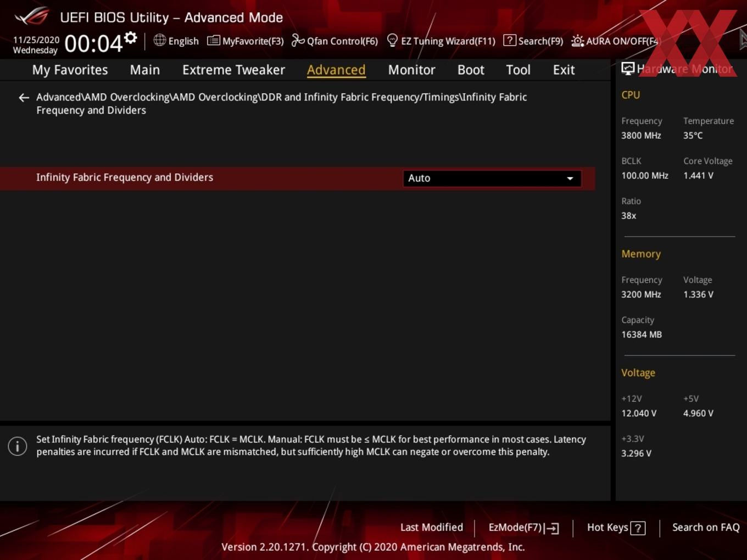Click English language selector
This screenshot has height=560, width=747.
[183, 41]
